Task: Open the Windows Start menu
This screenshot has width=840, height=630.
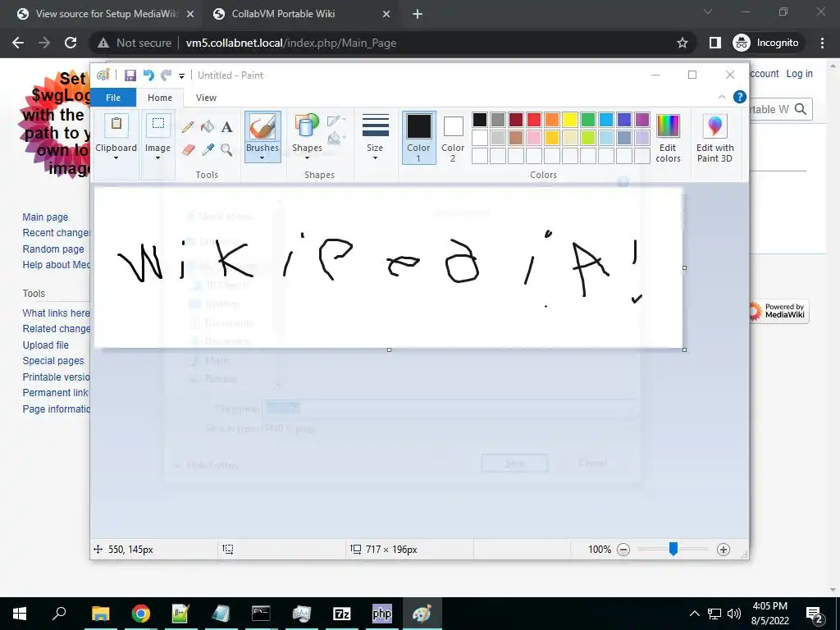Action: (20, 614)
